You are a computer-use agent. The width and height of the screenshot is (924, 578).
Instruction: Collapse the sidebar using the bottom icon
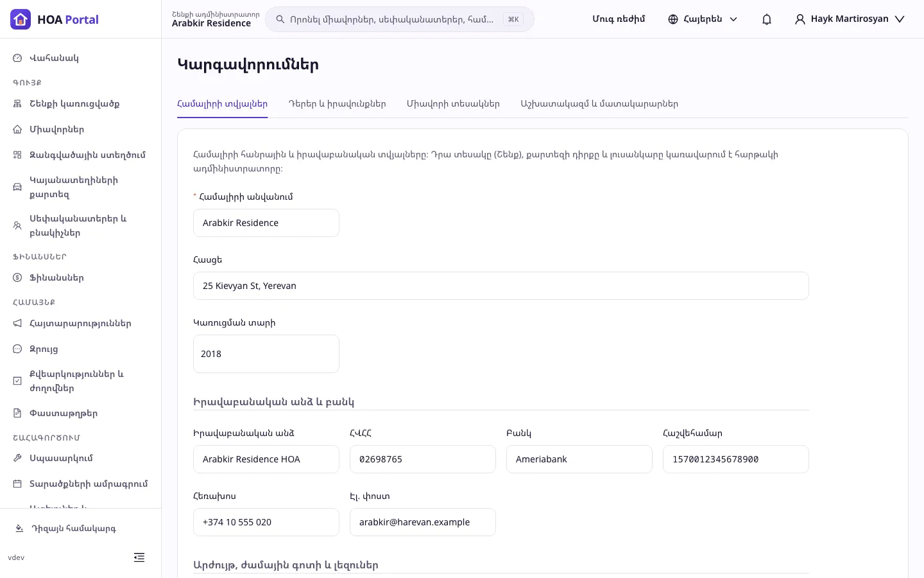pos(139,557)
